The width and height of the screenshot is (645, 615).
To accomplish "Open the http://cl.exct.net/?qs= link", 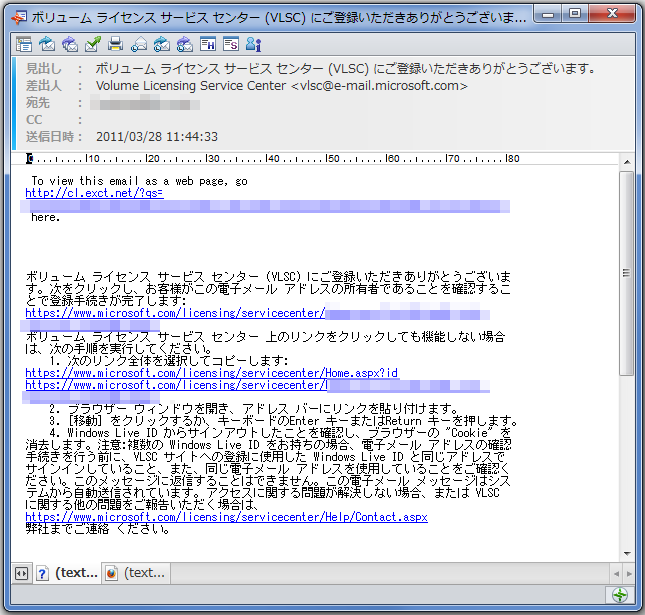I will (x=95, y=193).
